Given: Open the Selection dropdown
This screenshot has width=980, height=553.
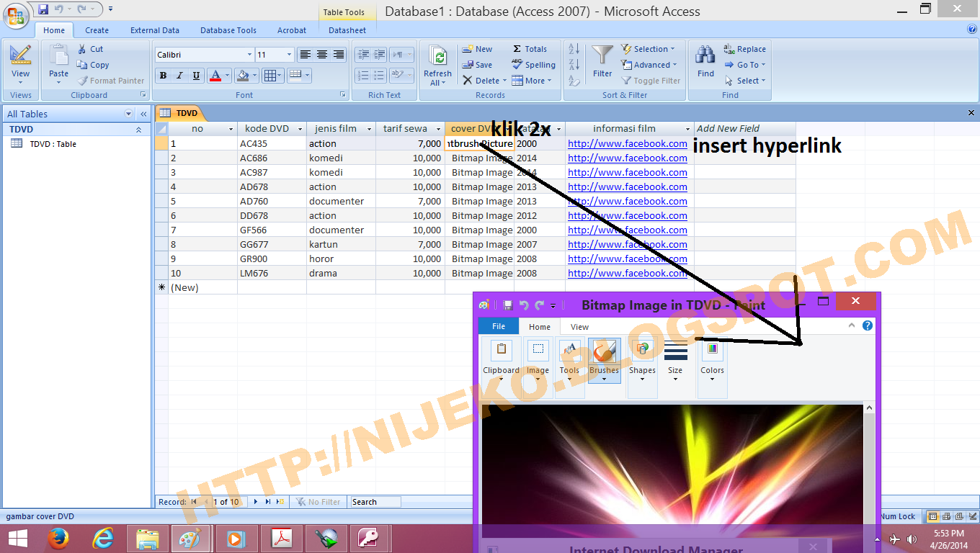Looking at the screenshot, I should tap(649, 49).
